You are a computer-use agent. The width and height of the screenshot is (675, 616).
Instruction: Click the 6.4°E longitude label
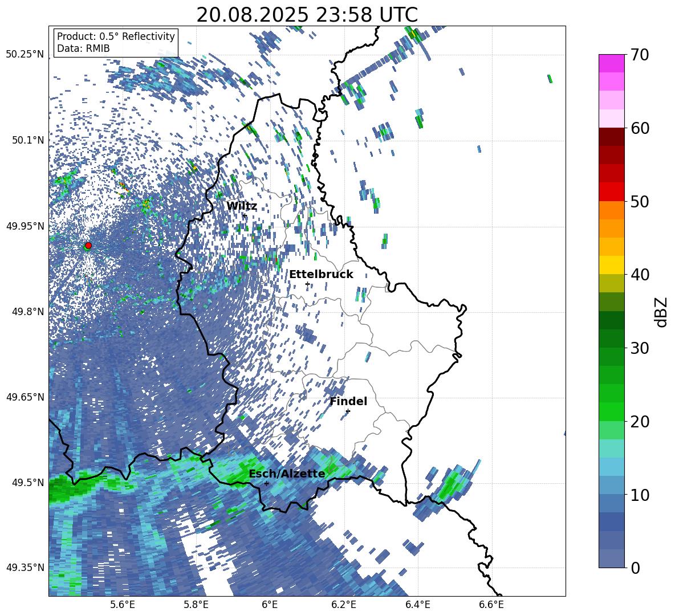417,605
